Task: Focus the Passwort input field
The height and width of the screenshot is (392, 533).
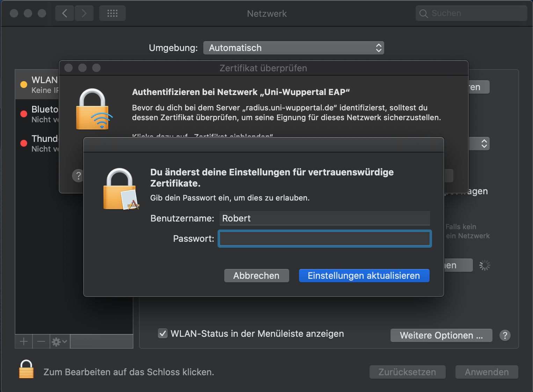Action: (325, 239)
